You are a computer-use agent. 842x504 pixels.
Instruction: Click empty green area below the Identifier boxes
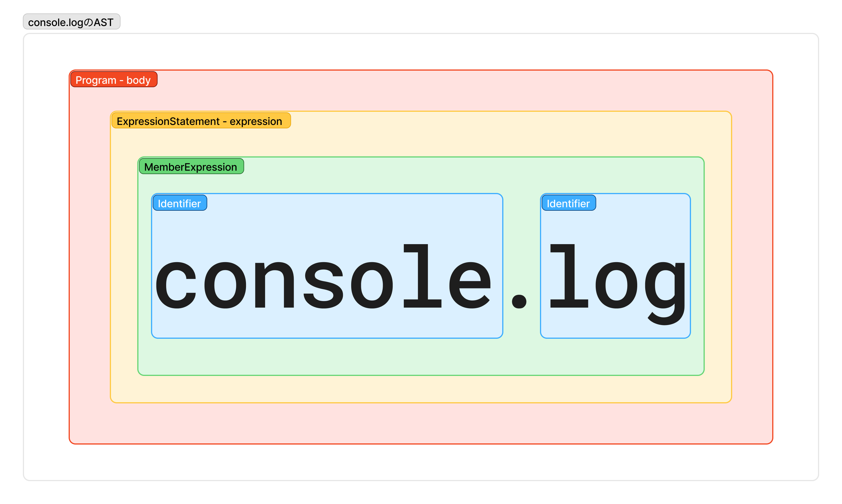tap(421, 356)
